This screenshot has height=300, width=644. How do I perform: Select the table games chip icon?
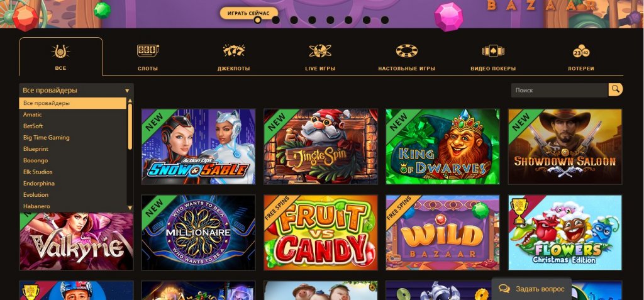coord(407,50)
